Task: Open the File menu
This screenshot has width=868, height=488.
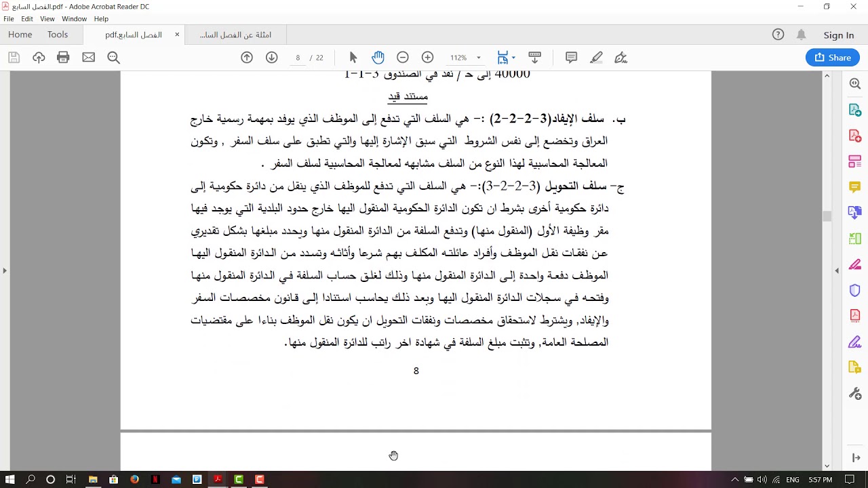Action: pos(9,19)
